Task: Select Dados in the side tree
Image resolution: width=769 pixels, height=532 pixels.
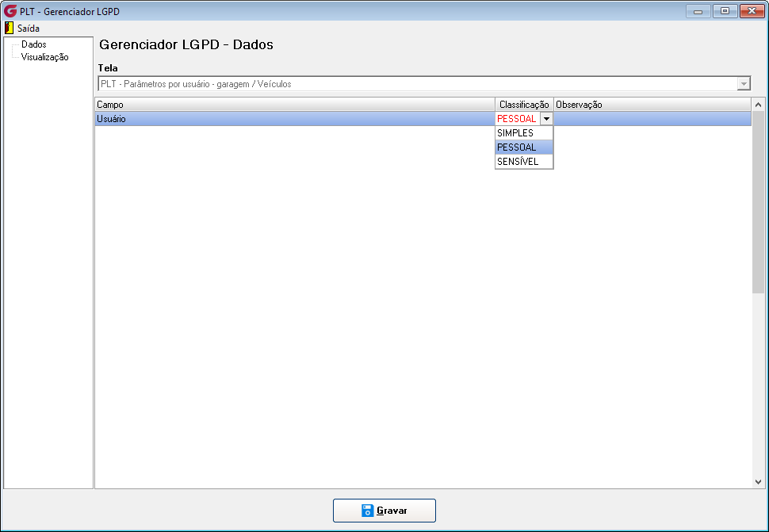Action: pyautogui.click(x=34, y=44)
